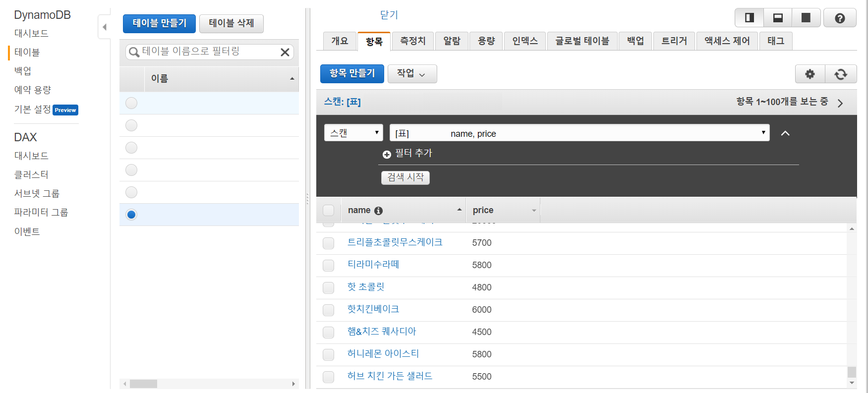Click the table list horizontal scrollbar
The image size is (868, 393).
point(209,384)
